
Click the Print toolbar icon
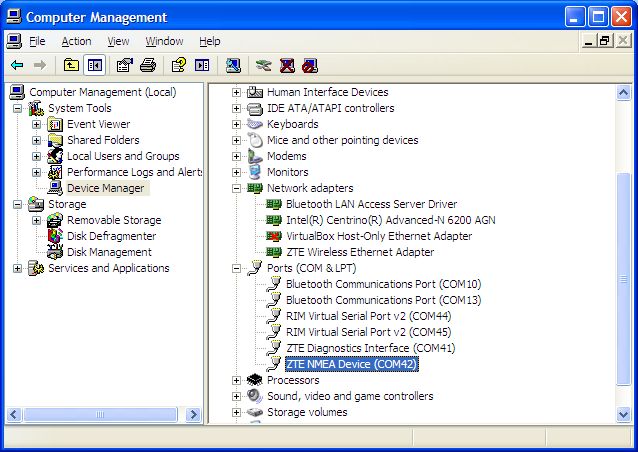148,65
